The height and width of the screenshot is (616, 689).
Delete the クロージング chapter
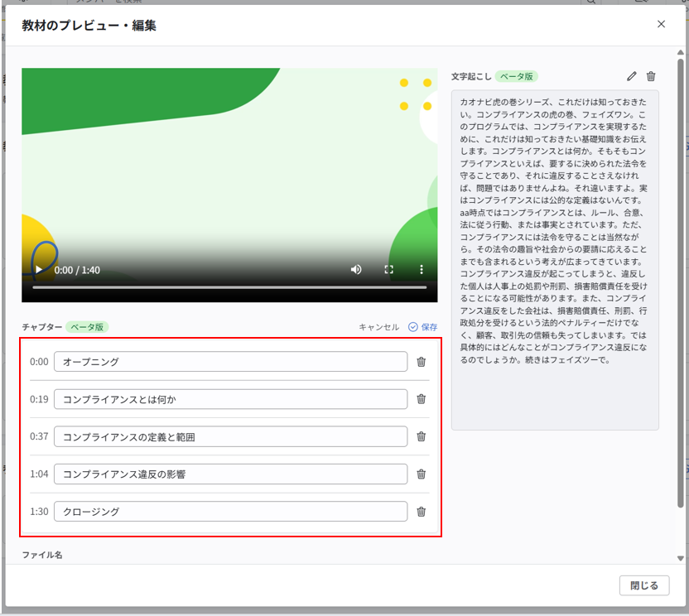pyautogui.click(x=421, y=512)
